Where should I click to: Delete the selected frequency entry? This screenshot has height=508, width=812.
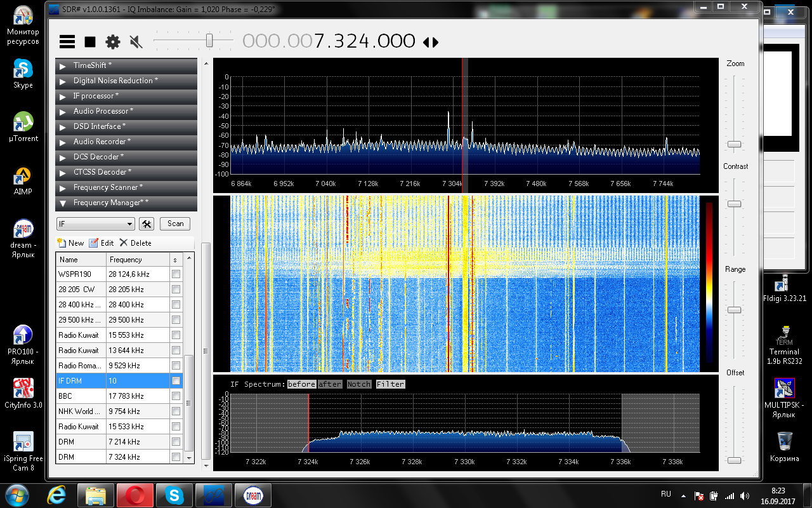click(x=135, y=243)
